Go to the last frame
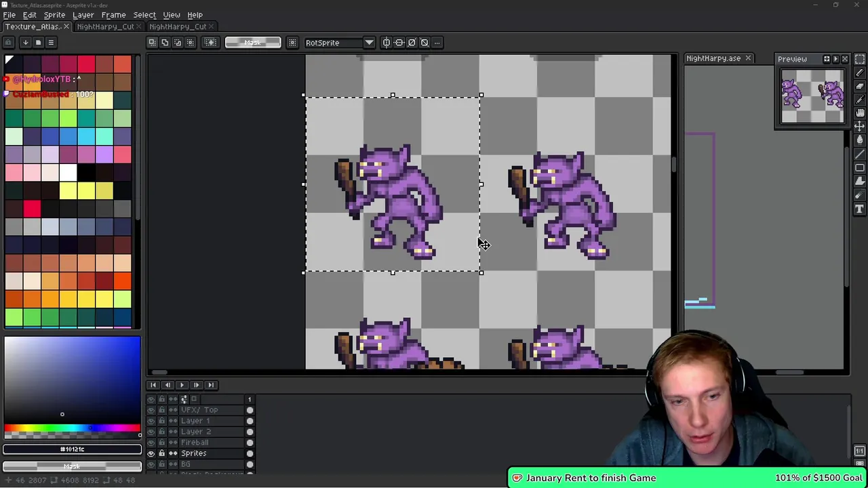This screenshot has height=488, width=868. pos(211,385)
